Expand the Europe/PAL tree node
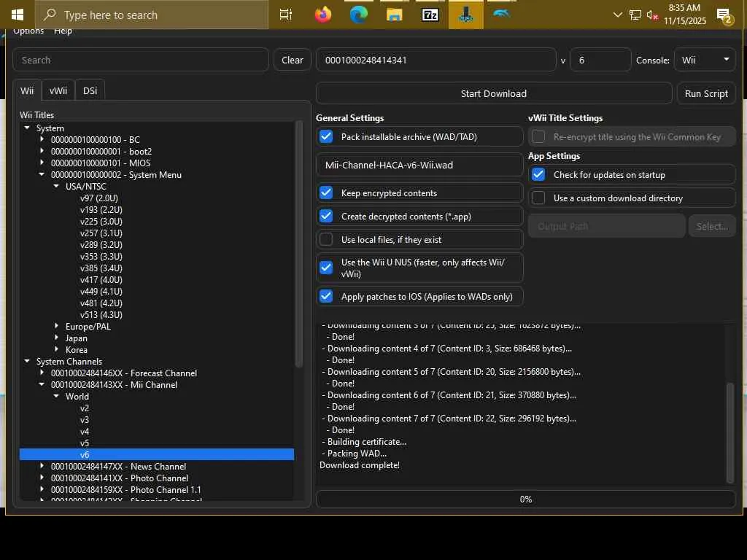 tap(57, 327)
